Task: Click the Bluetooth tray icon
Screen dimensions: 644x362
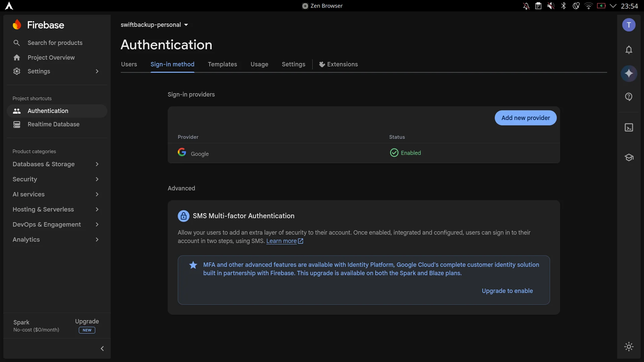Action: (x=563, y=6)
